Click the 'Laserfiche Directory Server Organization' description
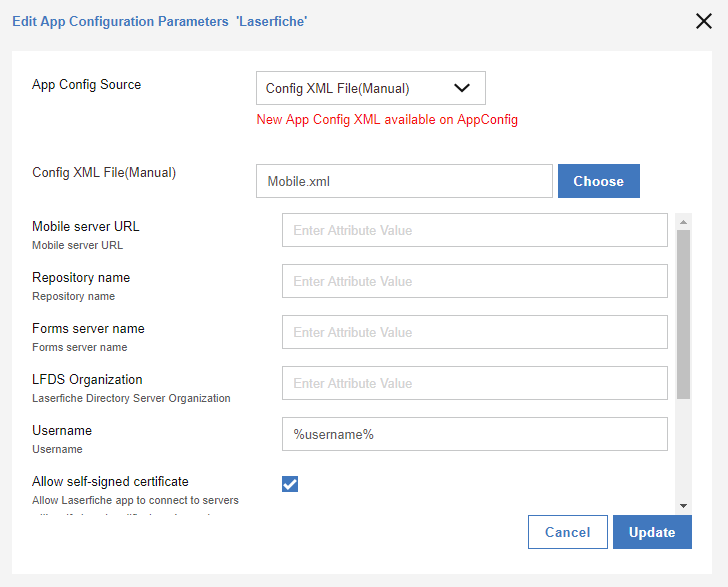Viewport: 728px width, 587px height. point(131,398)
